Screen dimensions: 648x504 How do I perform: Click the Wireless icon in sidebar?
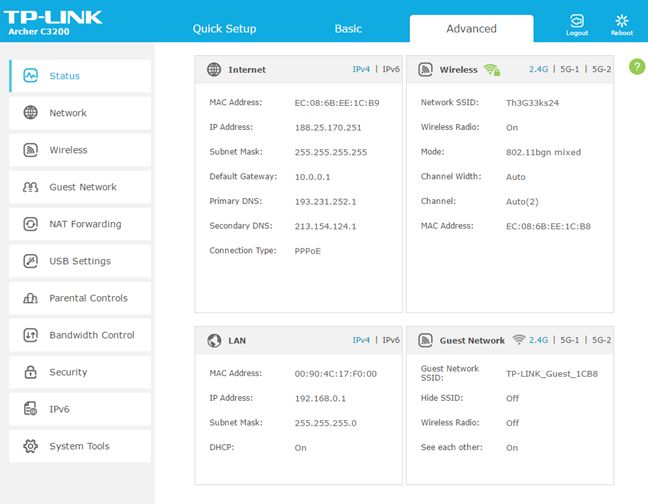tap(31, 150)
